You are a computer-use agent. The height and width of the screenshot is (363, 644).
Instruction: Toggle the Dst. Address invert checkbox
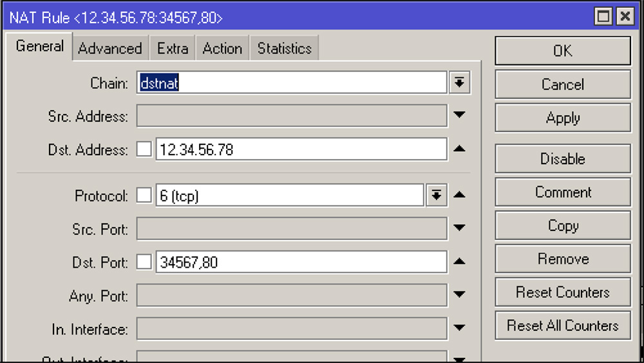144,150
